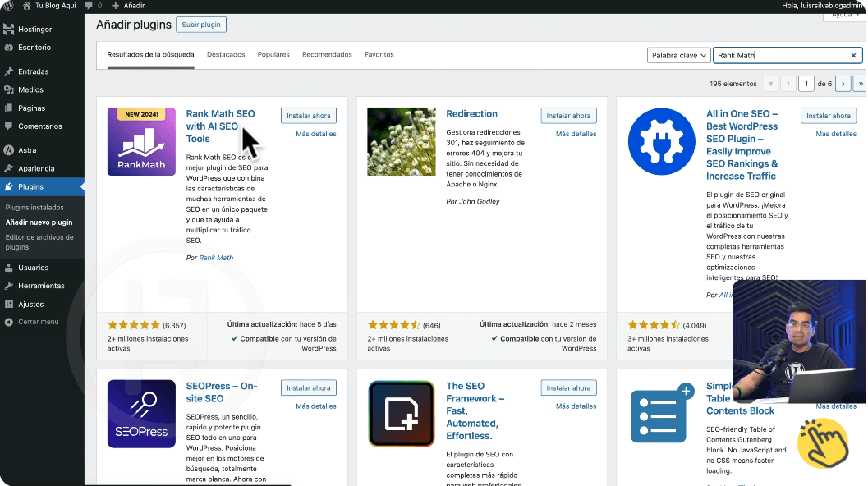The image size is (868, 486).
Task: Install The SEO Framework plugin
Action: click(568, 388)
